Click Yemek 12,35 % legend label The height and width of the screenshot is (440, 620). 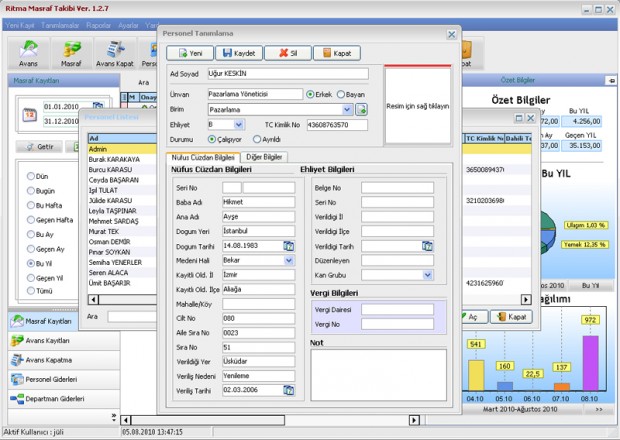point(584,245)
